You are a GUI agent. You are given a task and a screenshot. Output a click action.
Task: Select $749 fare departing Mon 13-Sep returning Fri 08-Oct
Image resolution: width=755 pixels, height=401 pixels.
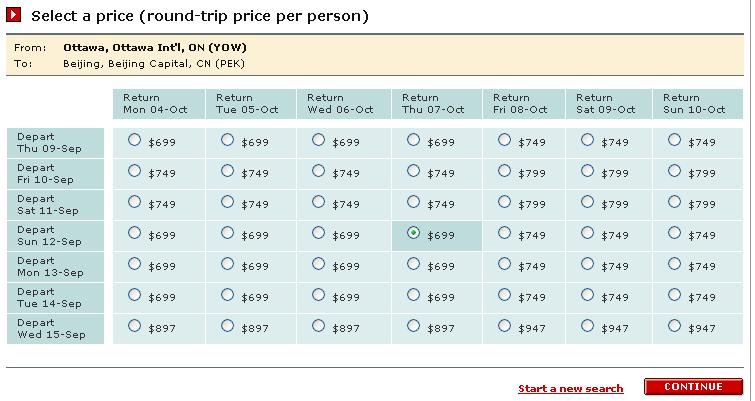[x=504, y=264]
